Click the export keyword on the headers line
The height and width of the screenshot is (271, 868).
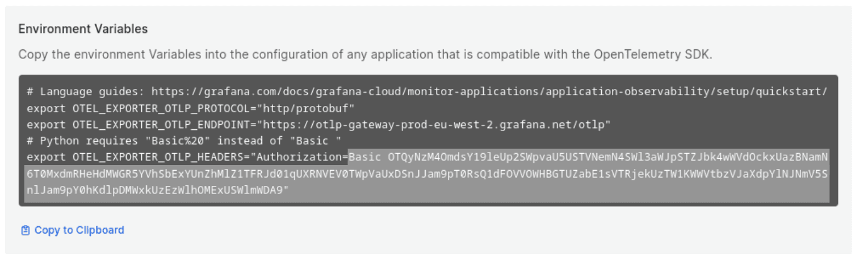[45, 157]
